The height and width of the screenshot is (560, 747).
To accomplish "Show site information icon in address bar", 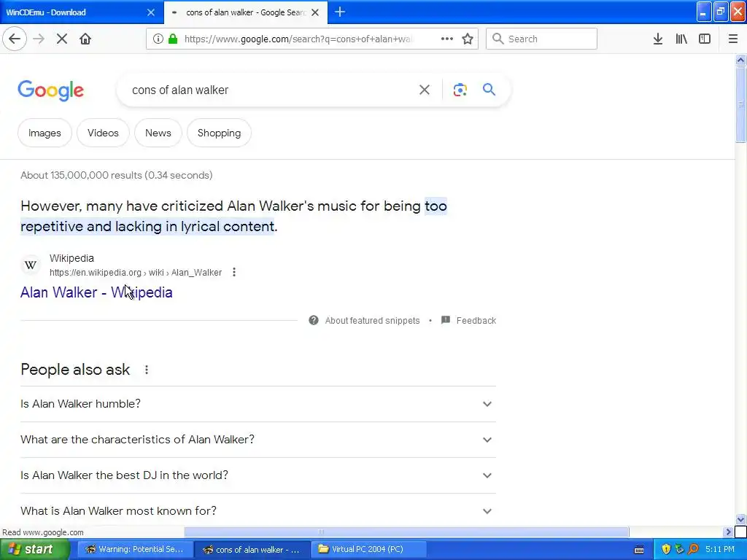I will 158,39.
